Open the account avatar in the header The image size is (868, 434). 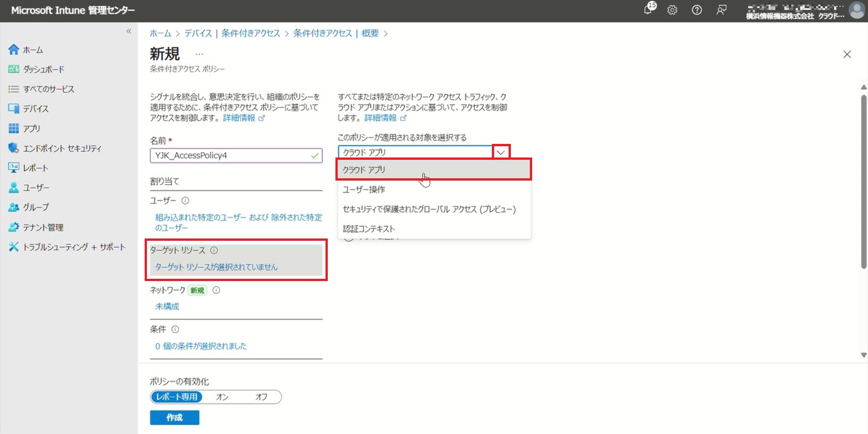(857, 10)
